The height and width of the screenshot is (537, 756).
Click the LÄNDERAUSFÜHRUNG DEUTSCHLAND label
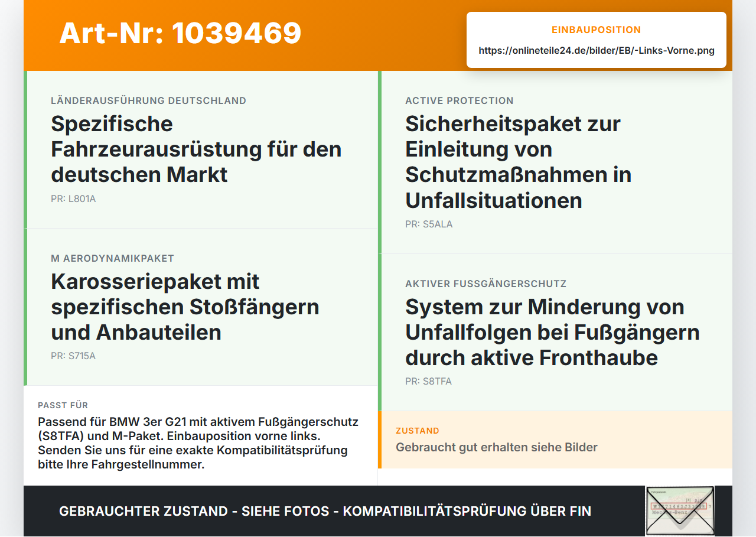(148, 101)
